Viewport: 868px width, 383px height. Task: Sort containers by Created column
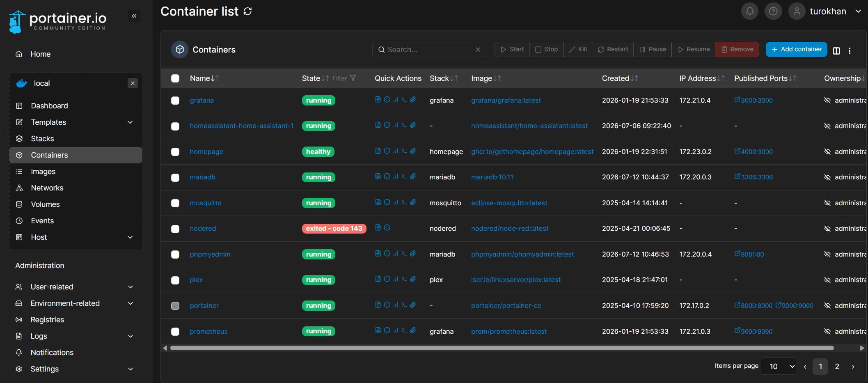coord(620,78)
